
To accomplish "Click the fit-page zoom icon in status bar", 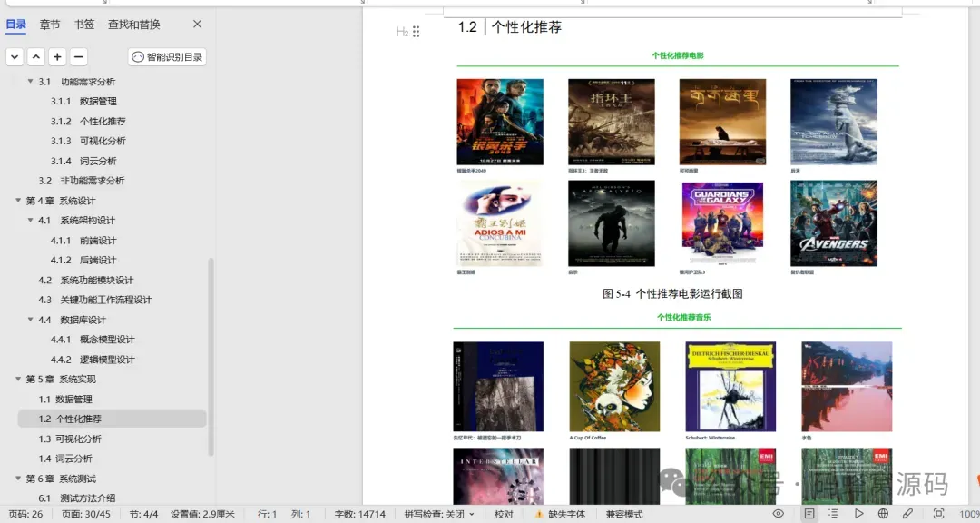I will click(x=939, y=514).
